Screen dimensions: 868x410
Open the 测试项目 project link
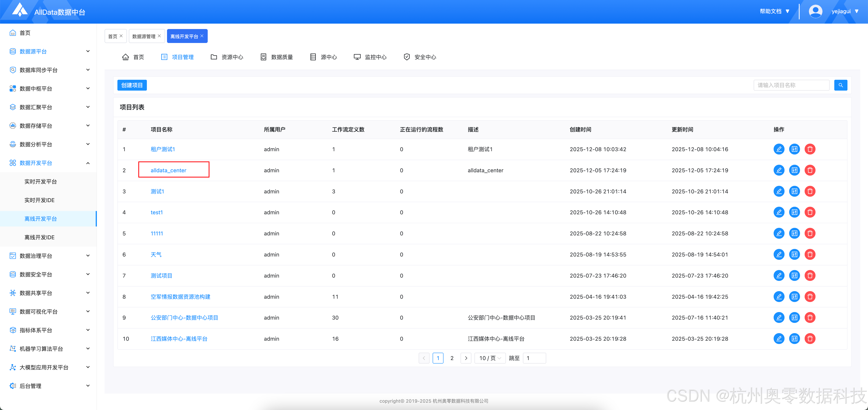[x=161, y=276]
